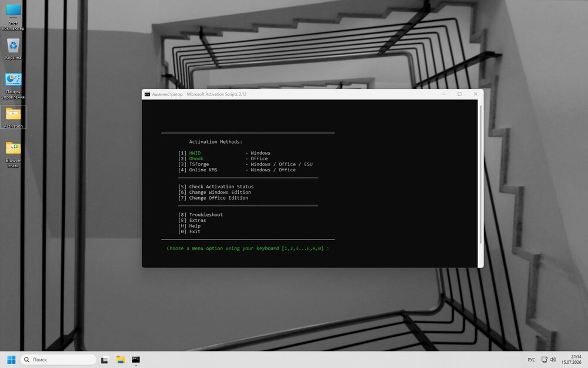
Task: Click the console window's title bar icon
Action: click(148, 94)
